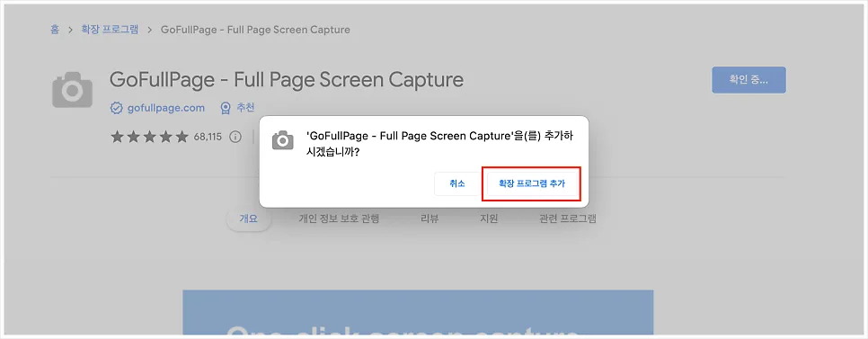
Task: Click the blue promotional screenshot banner
Action: point(418,313)
